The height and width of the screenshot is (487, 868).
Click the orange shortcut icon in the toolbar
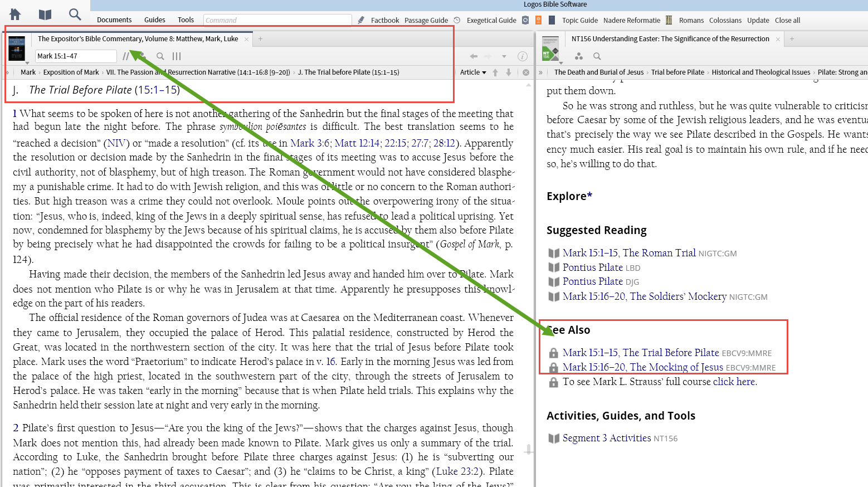(538, 20)
